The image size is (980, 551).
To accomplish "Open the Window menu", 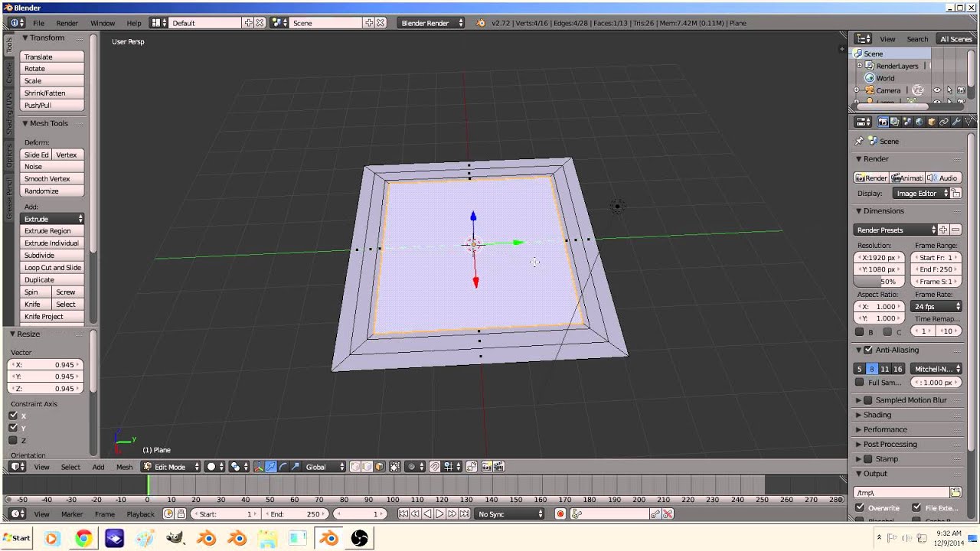I will [x=103, y=23].
